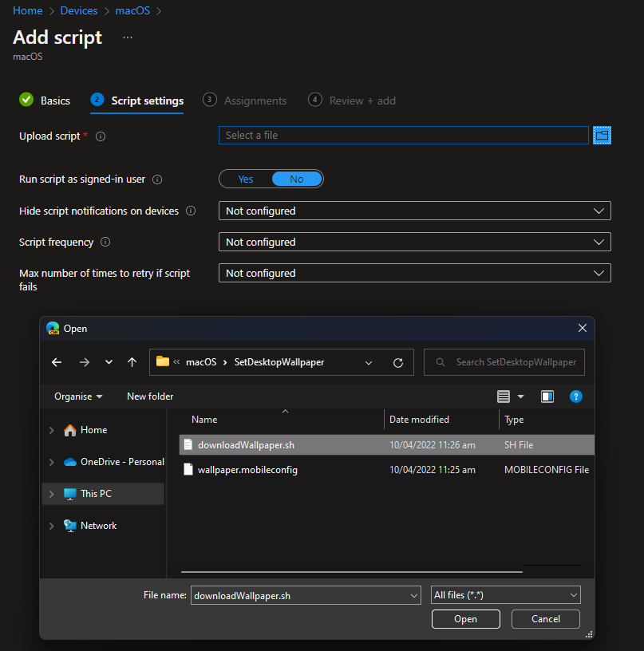
Task: Click info icon beside Hide script notifications
Action: pos(191,211)
